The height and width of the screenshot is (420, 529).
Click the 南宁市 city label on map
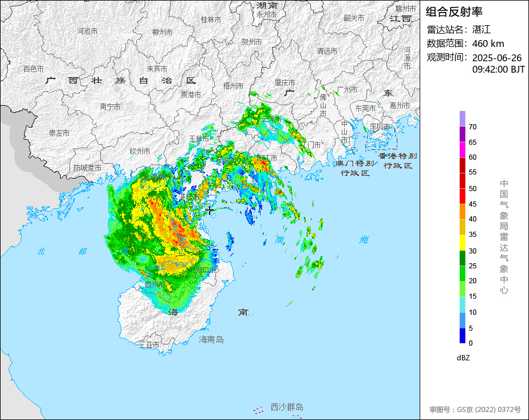[110, 106]
